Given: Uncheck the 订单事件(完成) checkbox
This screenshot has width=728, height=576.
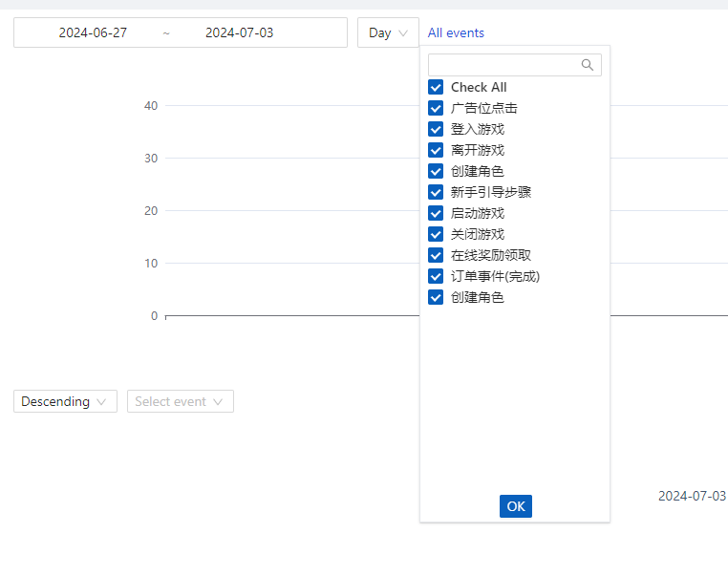Looking at the screenshot, I should point(436,276).
